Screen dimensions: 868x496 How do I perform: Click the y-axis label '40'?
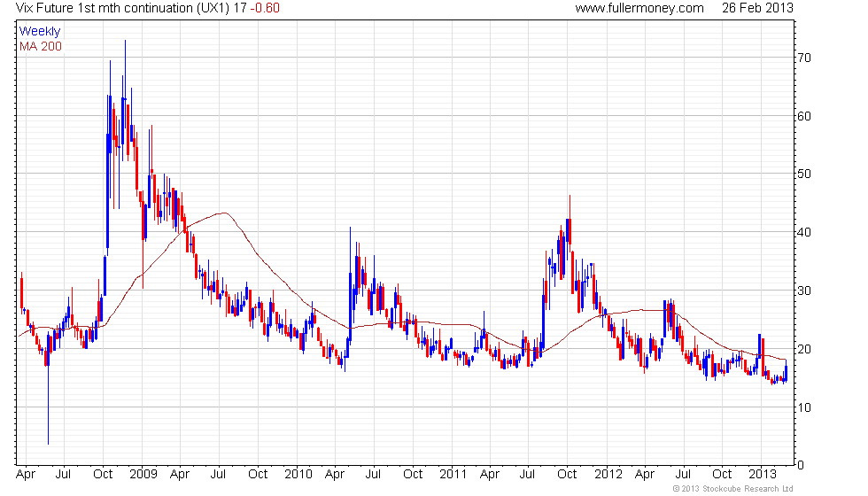[x=804, y=232]
